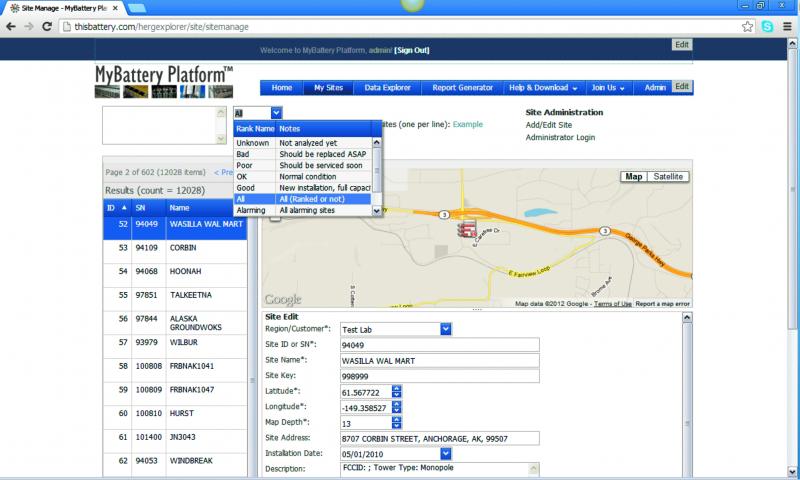Go back with the browser back arrow
The height and width of the screenshot is (480, 800).
[x=11, y=27]
